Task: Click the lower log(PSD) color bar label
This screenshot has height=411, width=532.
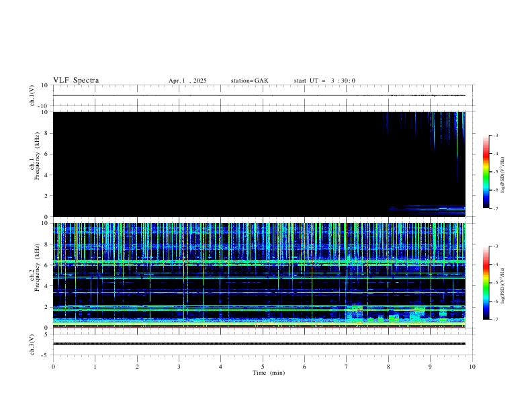Action: [503, 285]
